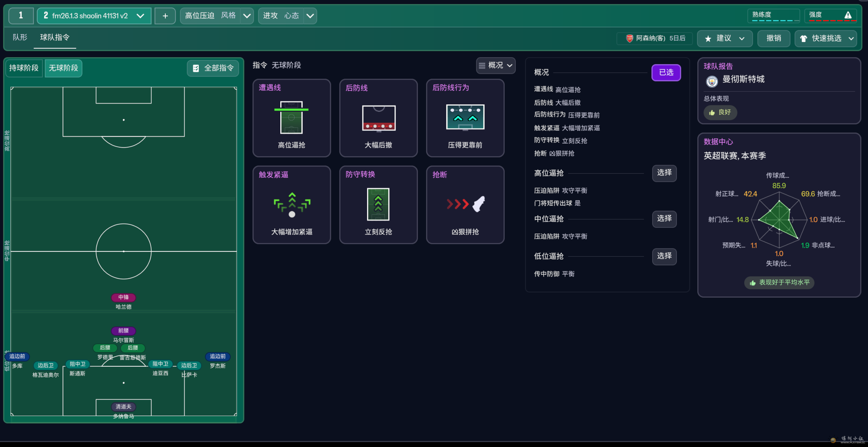Click the intensity warning triangle icon
868x447 pixels.
848,15
